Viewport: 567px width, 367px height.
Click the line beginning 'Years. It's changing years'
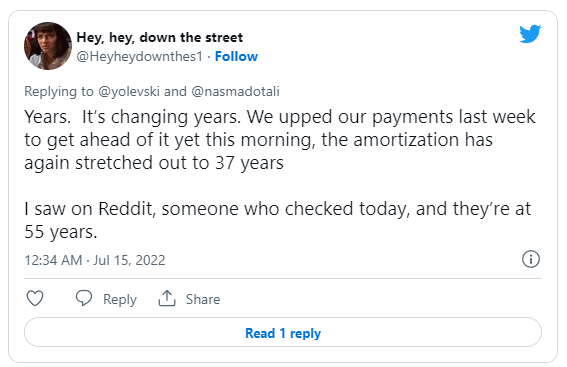280,117
